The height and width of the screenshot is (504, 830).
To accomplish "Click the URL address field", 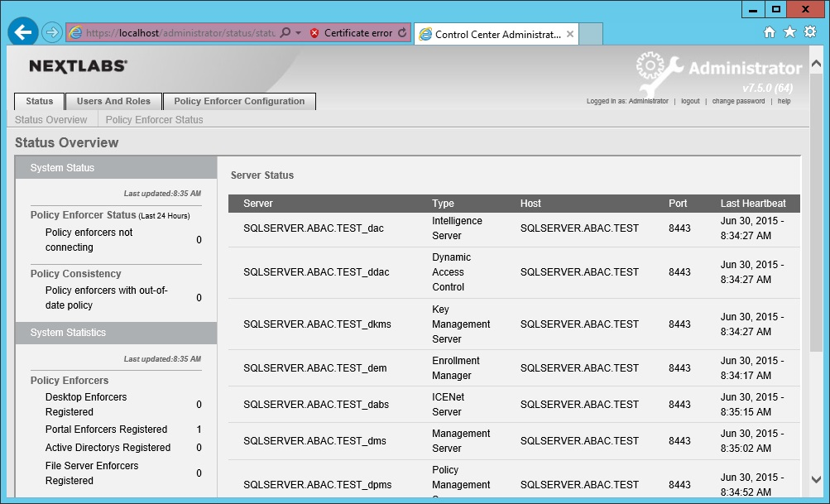I will pyautogui.click(x=180, y=33).
